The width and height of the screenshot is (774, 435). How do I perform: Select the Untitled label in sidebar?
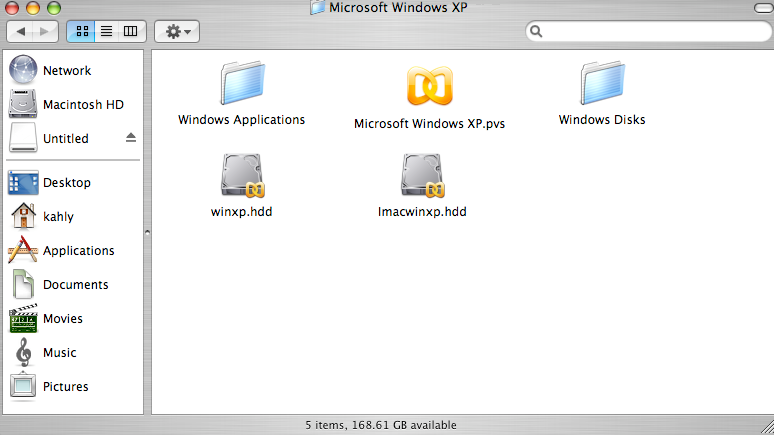coord(66,139)
